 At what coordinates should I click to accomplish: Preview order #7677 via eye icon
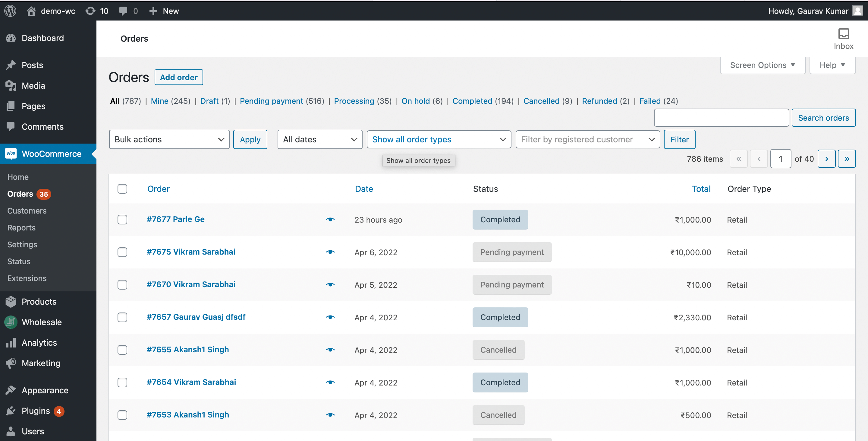point(330,220)
